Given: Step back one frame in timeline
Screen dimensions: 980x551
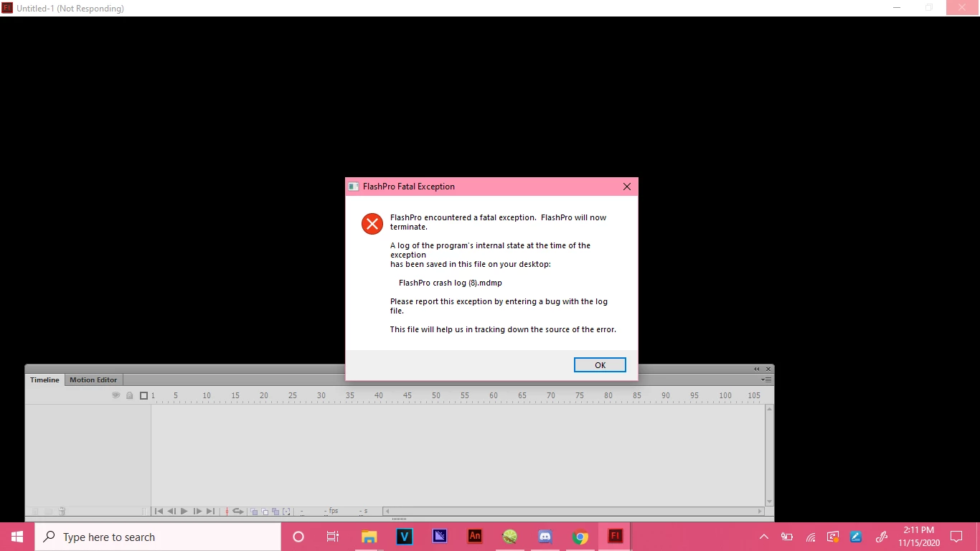Looking at the screenshot, I should click(x=171, y=512).
